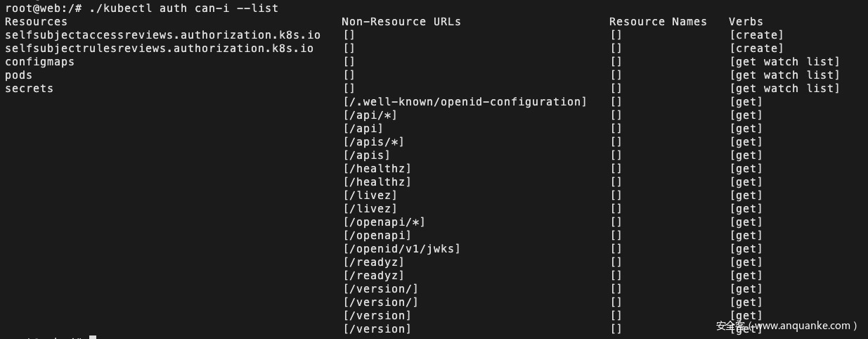Click the /.well-known/openid-configuration URL
This screenshot has width=868, height=339.
[465, 102]
